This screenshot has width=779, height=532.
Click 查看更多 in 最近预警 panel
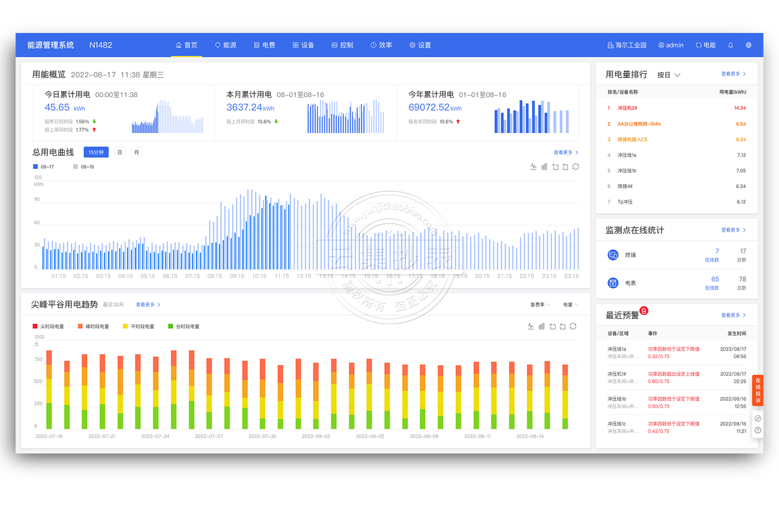[733, 315]
